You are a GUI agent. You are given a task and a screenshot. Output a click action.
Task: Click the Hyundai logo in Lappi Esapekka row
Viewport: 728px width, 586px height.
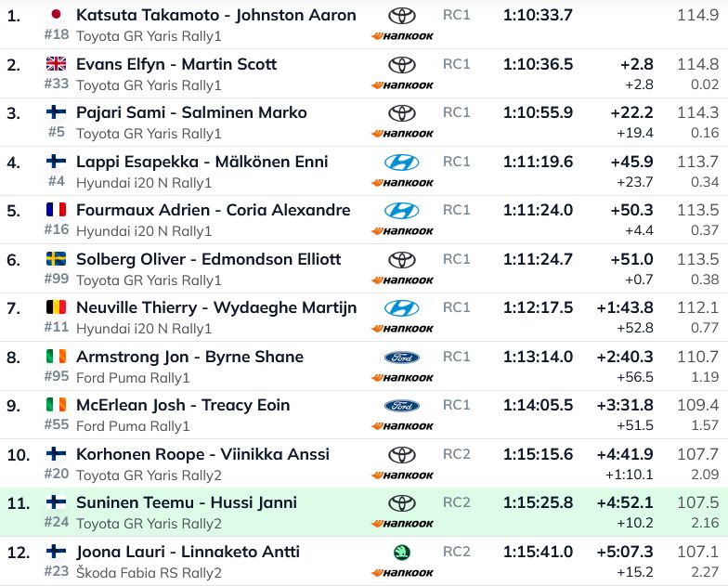[401, 162]
